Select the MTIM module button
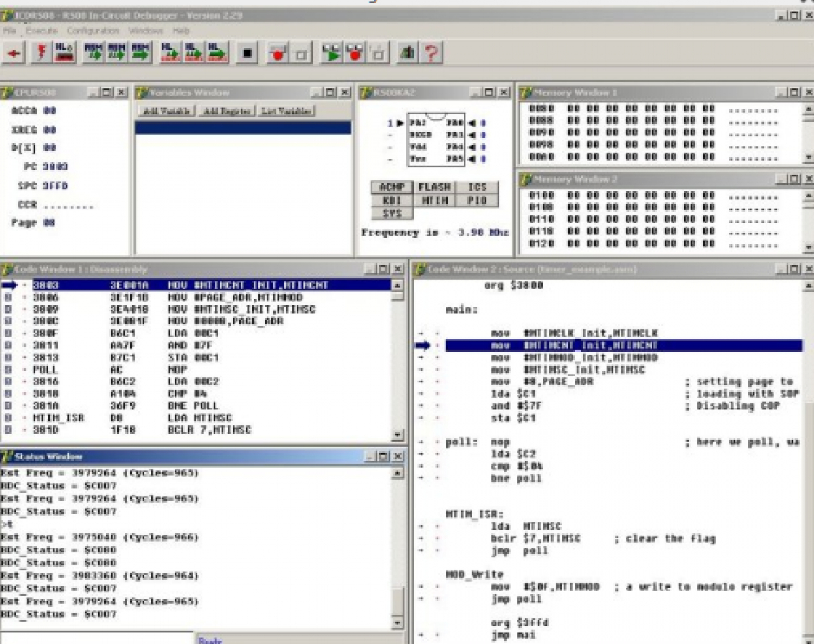Screen dimensions: 814x644 434,201
